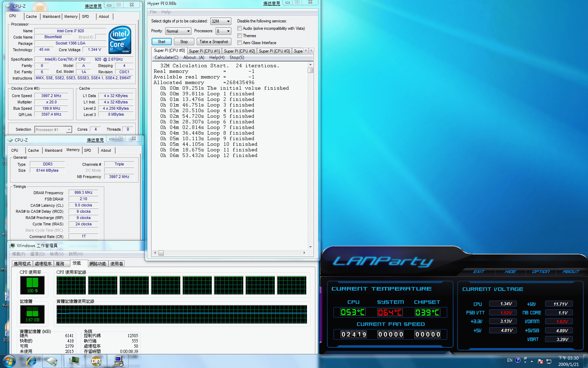
Task: Click the Intel Core i7 logo
Action: [x=120, y=40]
